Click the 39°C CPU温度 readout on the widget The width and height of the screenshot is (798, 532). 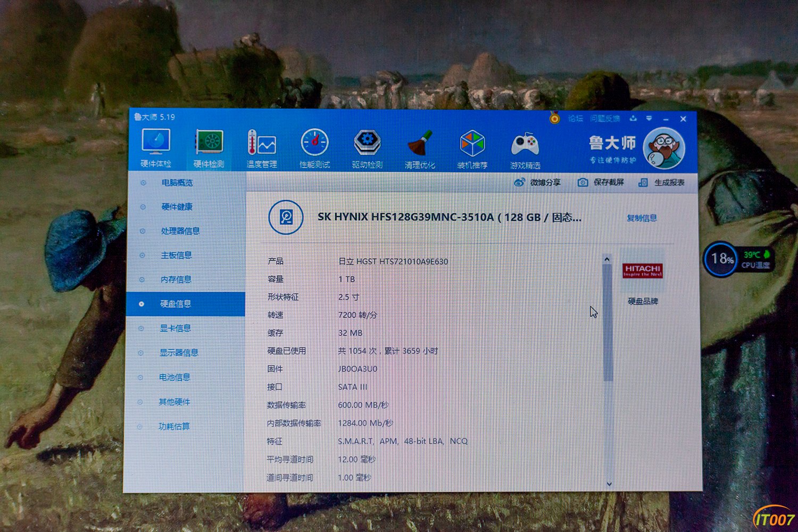(x=755, y=260)
